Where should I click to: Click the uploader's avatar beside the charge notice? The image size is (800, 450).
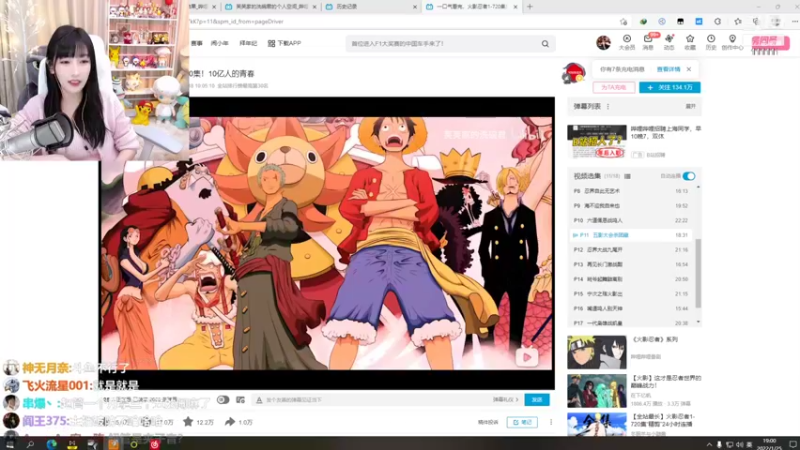click(573, 73)
